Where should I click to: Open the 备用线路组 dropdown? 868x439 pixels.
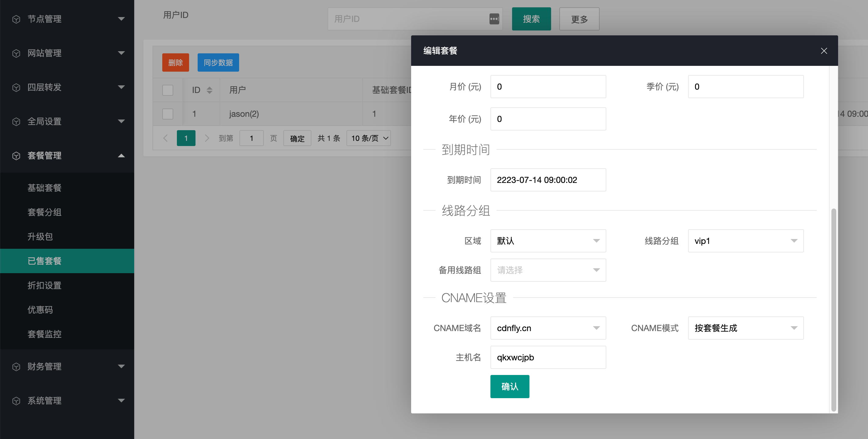point(548,270)
